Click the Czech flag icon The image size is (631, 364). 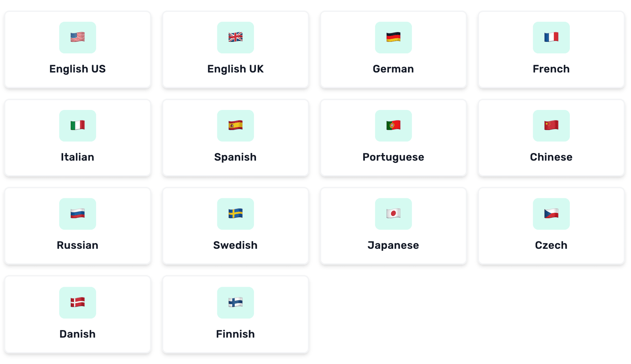(551, 214)
